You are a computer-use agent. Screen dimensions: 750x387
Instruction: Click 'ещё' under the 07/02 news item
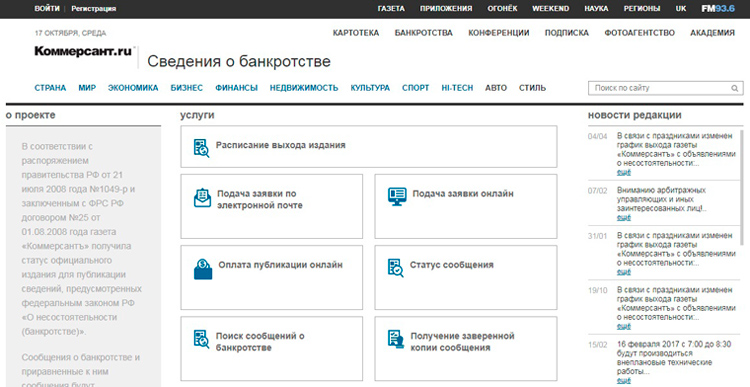624,217
